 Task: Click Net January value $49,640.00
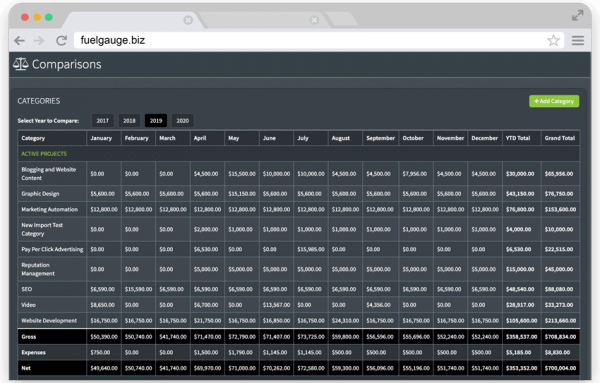pyautogui.click(x=104, y=368)
